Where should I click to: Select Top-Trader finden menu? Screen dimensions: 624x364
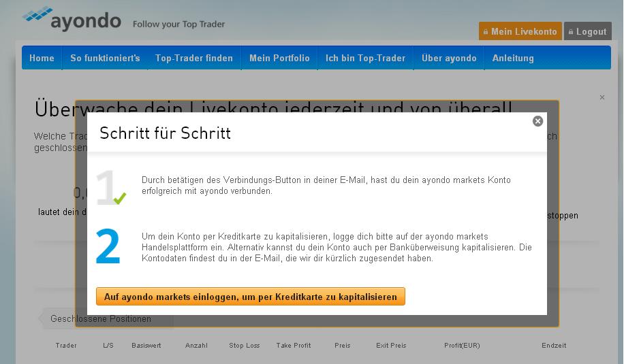coord(194,58)
